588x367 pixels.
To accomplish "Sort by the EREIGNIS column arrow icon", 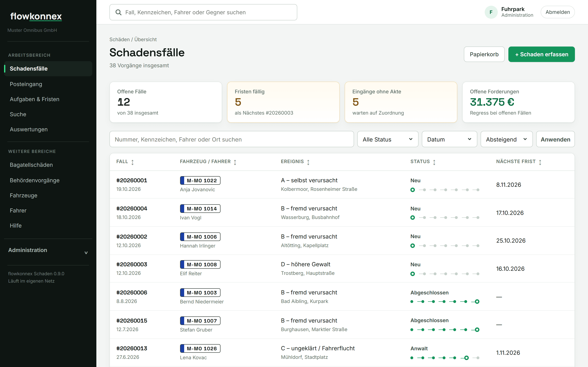I will tap(308, 162).
